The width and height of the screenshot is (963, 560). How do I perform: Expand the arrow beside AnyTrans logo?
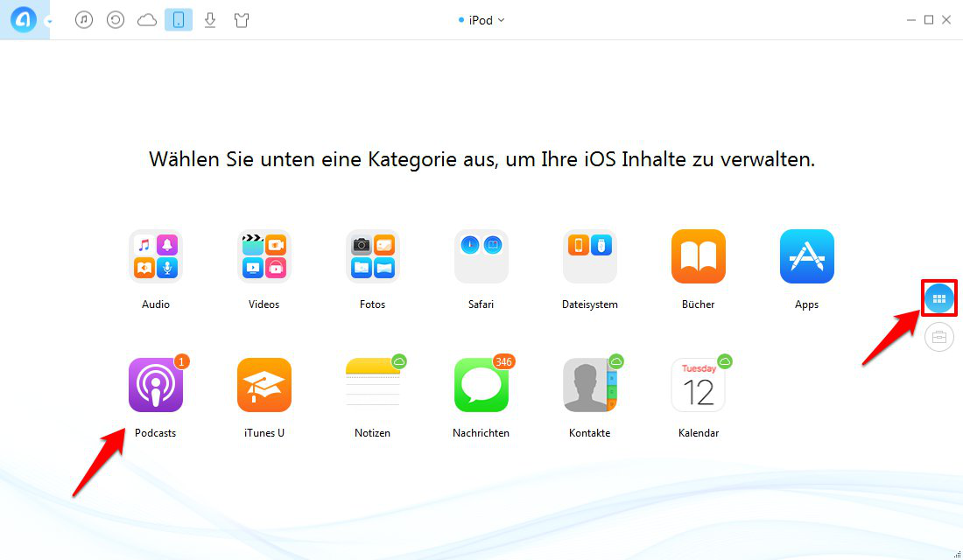coord(49,22)
